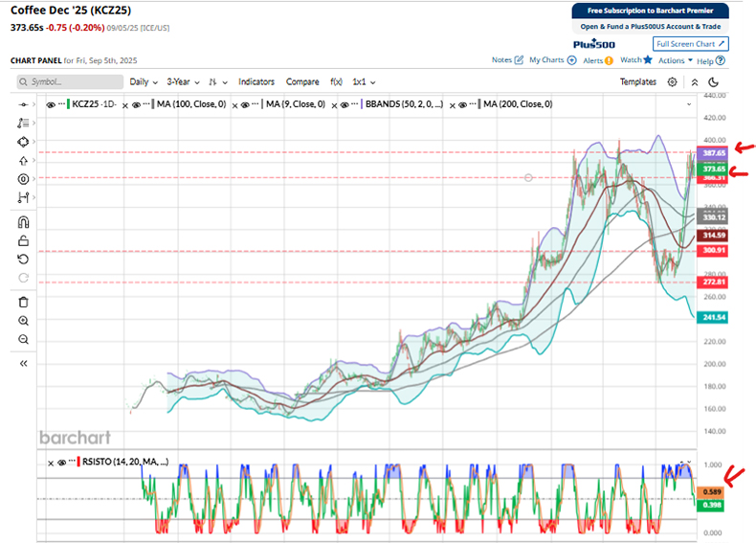This screenshot has height=543, width=756.
Task: Open the Indicators menu
Action: pos(256,82)
